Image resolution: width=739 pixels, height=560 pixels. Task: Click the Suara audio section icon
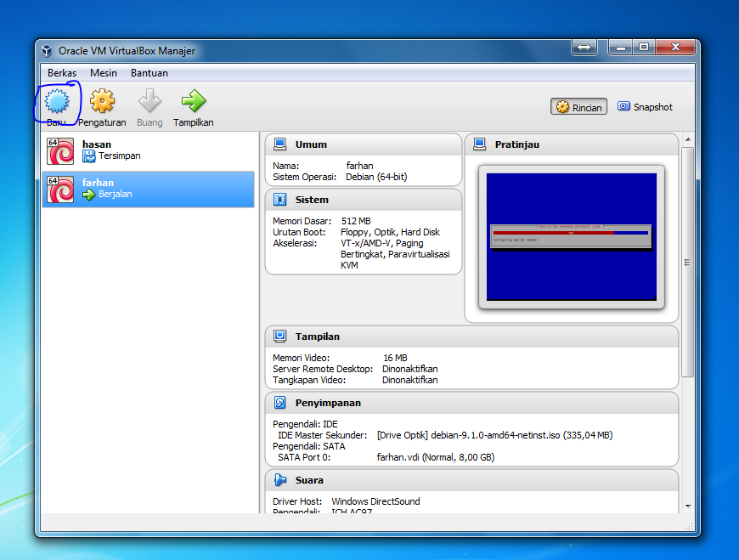click(281, 479)
